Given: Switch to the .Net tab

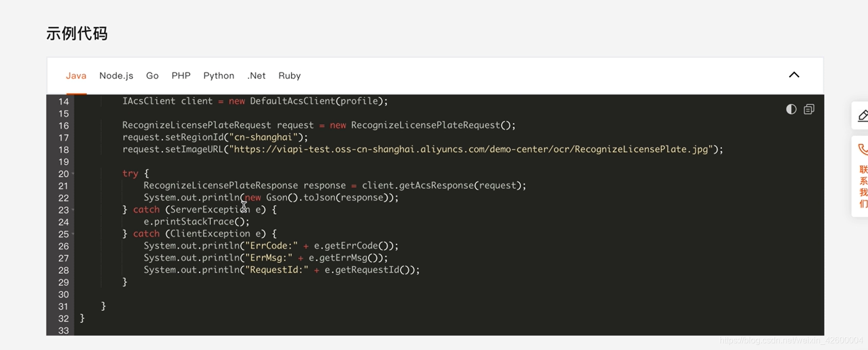Looking at the screenshot, I should pos(256,76).
